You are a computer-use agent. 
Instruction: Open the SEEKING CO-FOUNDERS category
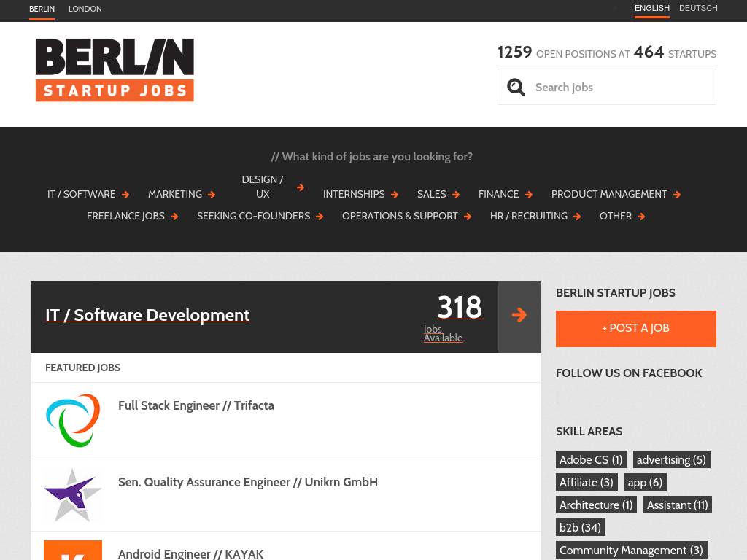click(253, 216)
